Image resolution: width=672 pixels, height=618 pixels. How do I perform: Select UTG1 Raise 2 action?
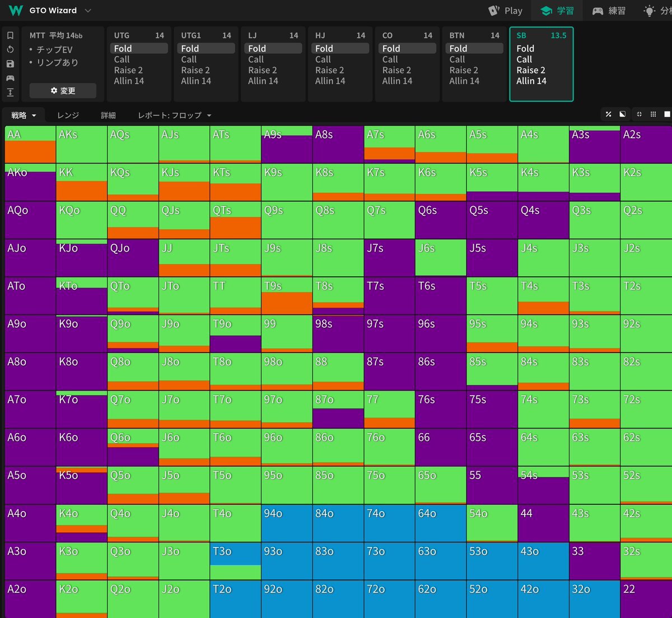pos(195,70)
